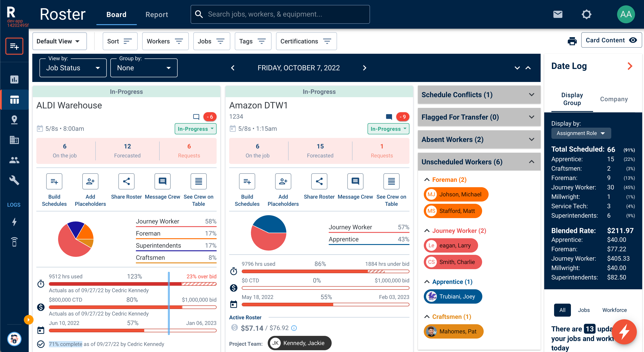Open the people workers sidebar icon
Screen dimensions: 644x352
pyautogui.click(x=14, y=160)
